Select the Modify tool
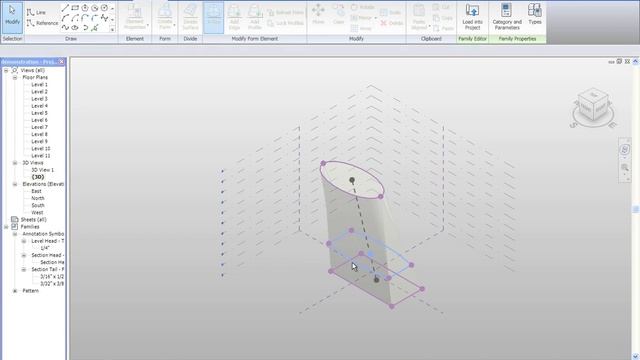 (12, 18)
